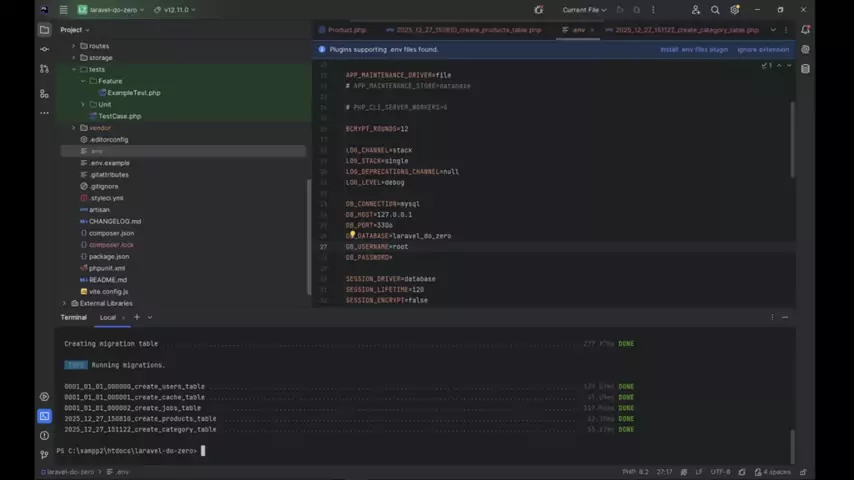Open the Project tool window folder icon
Screen dimensions: 854x480
coord(44,30)
